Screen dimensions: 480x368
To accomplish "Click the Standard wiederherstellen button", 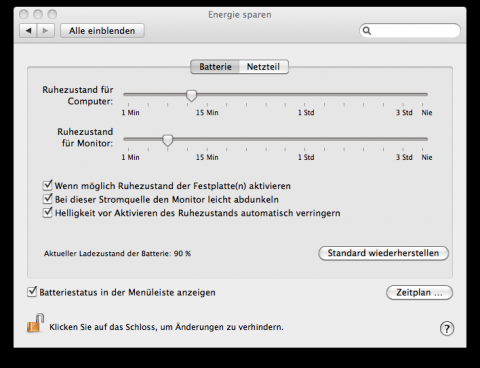I will [x=383, y=253].
